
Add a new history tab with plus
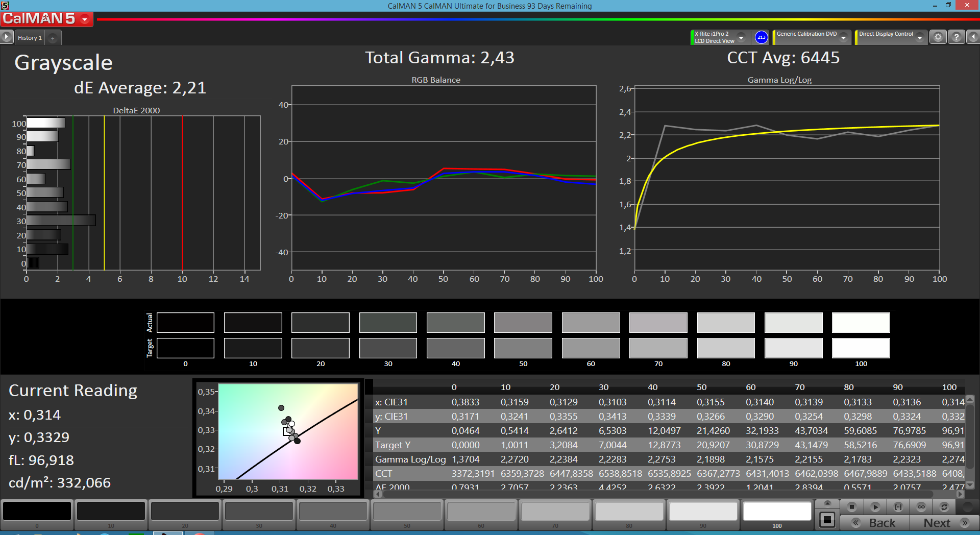click(53, 38)
